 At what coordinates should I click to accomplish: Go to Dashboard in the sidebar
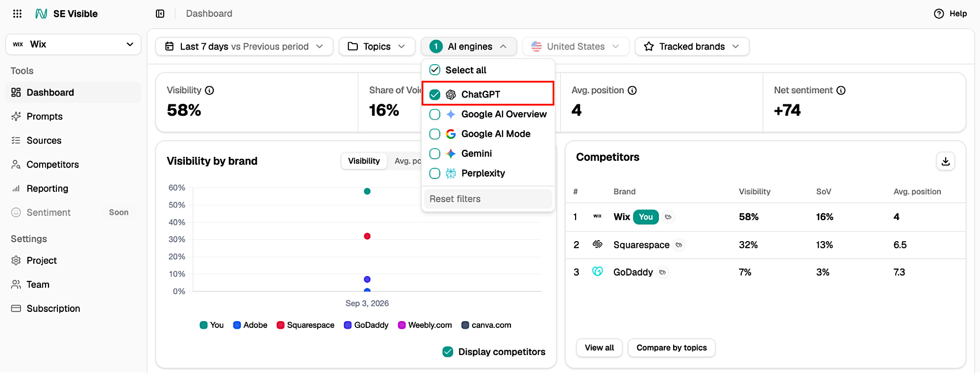(74, 92)
